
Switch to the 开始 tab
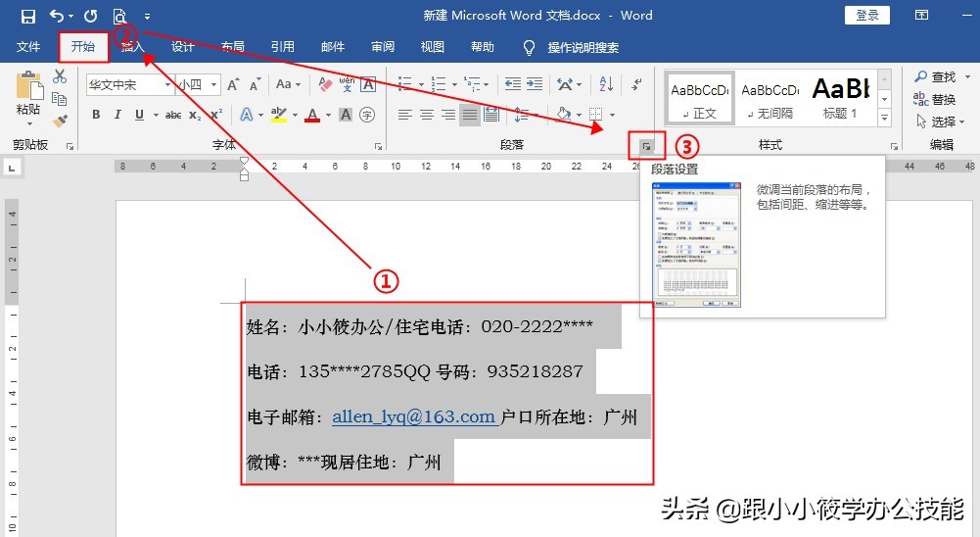[83, 47]
